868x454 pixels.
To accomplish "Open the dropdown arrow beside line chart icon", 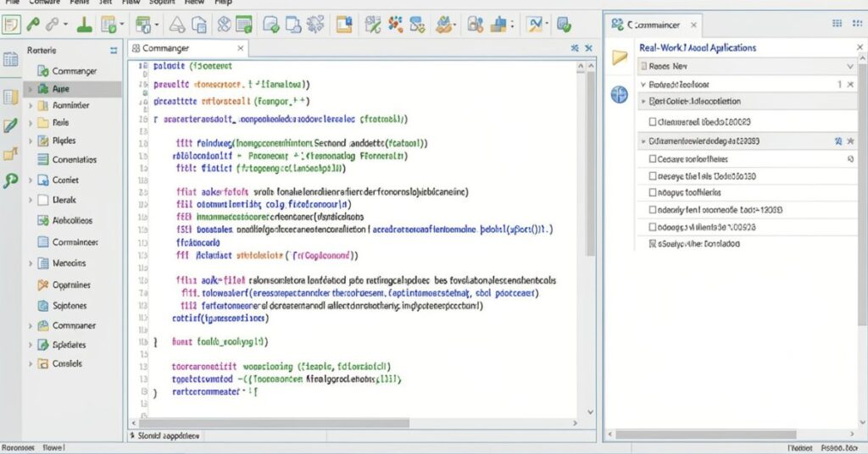I will coord(547,25).
